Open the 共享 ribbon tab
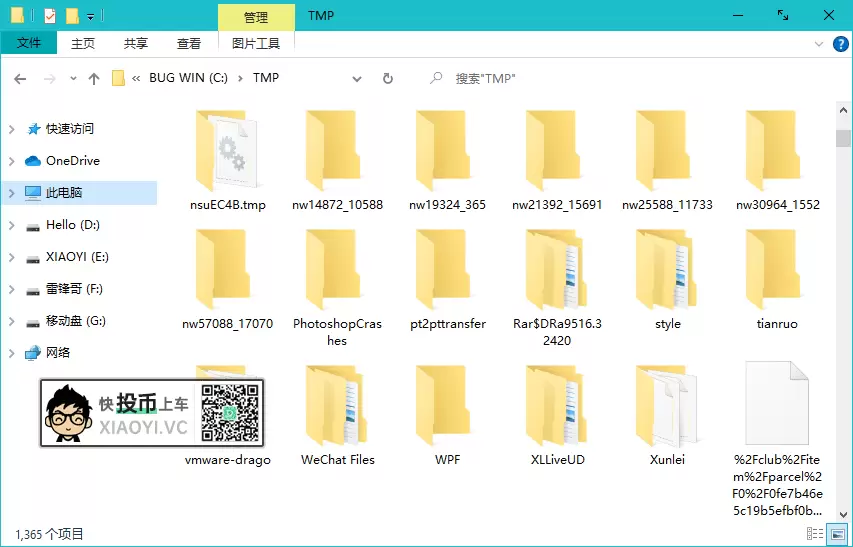 (135, 43)
